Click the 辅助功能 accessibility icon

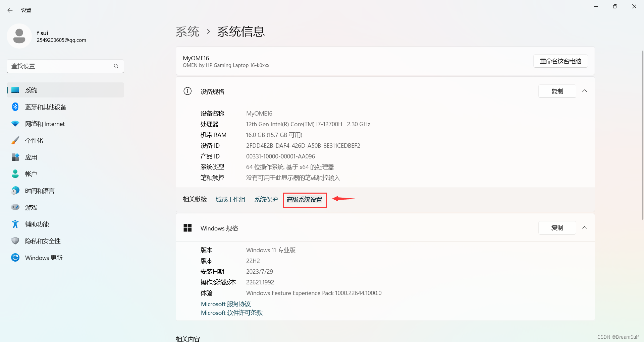tap(15, 224)
